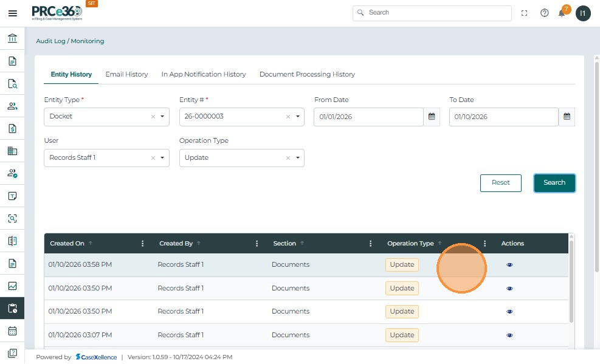
Task: Click the Search button
Action: 554,183
